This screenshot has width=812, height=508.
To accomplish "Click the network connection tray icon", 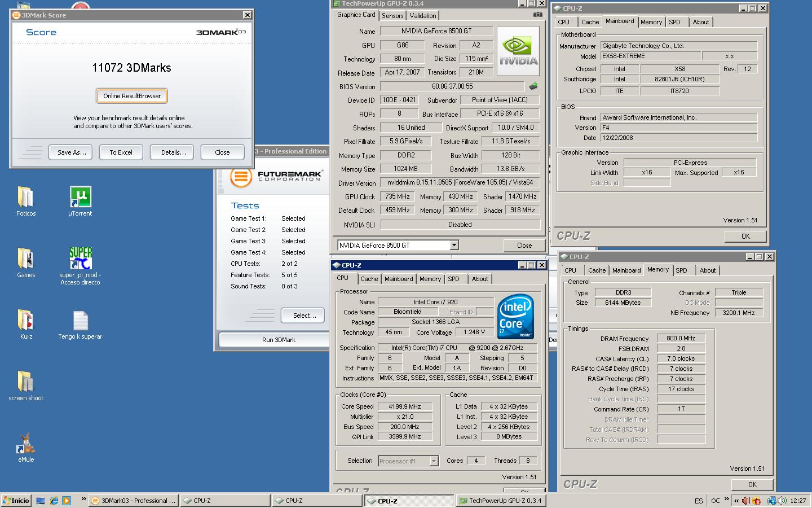I will (771, 501).
